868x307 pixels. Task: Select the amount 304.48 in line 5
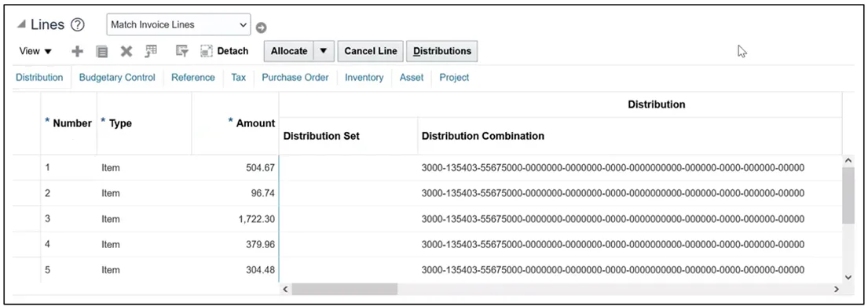point(260,270)
